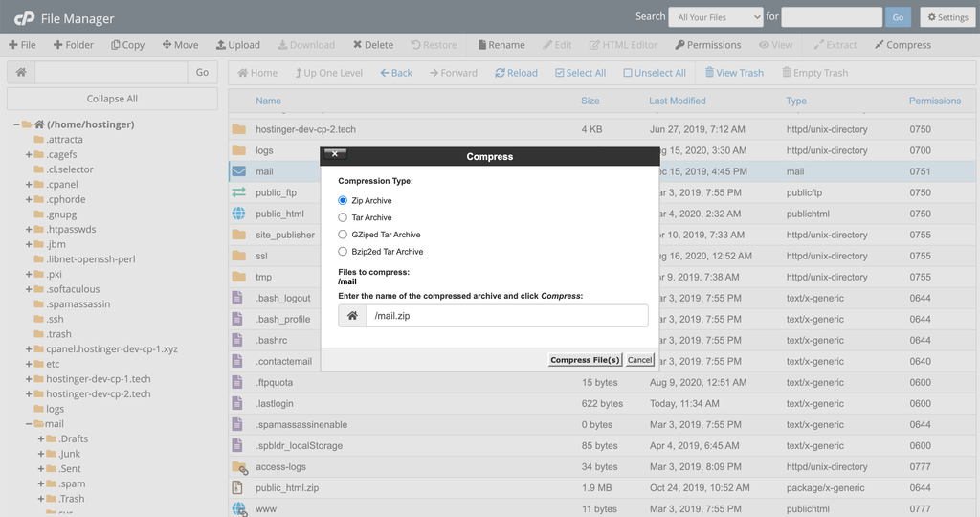
Task: Focus the search text field
Action: click(x=832, y=17)
